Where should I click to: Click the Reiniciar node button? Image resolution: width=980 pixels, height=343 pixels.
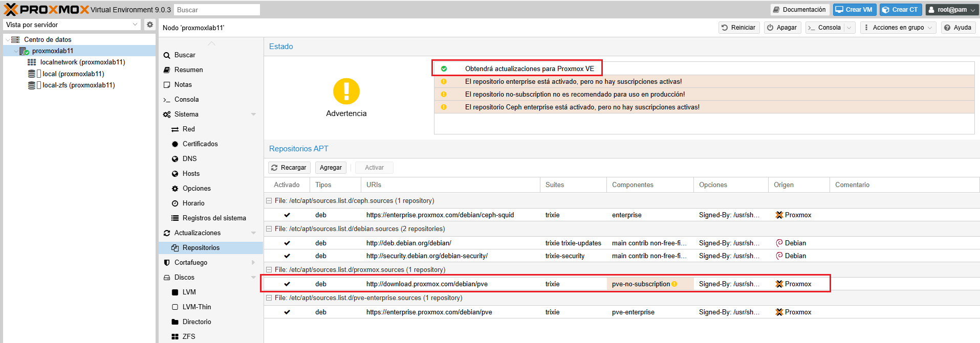[x=738, y=28]
